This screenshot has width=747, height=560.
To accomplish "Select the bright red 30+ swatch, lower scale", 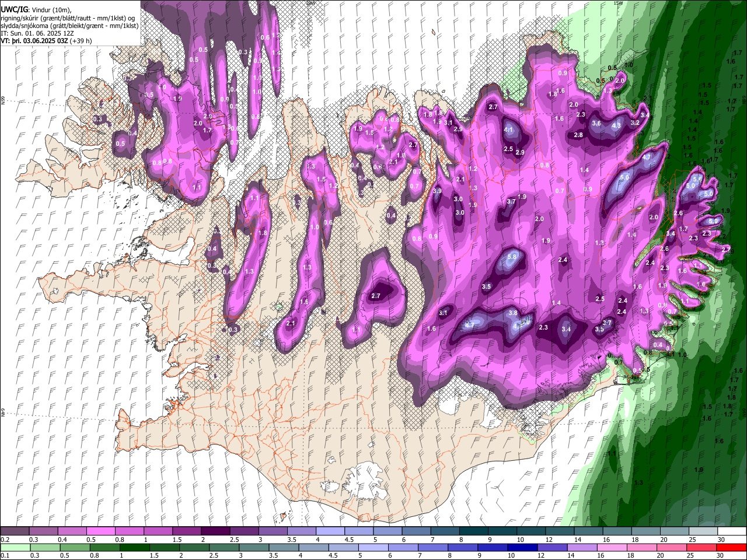I will (x=731, y=548).
